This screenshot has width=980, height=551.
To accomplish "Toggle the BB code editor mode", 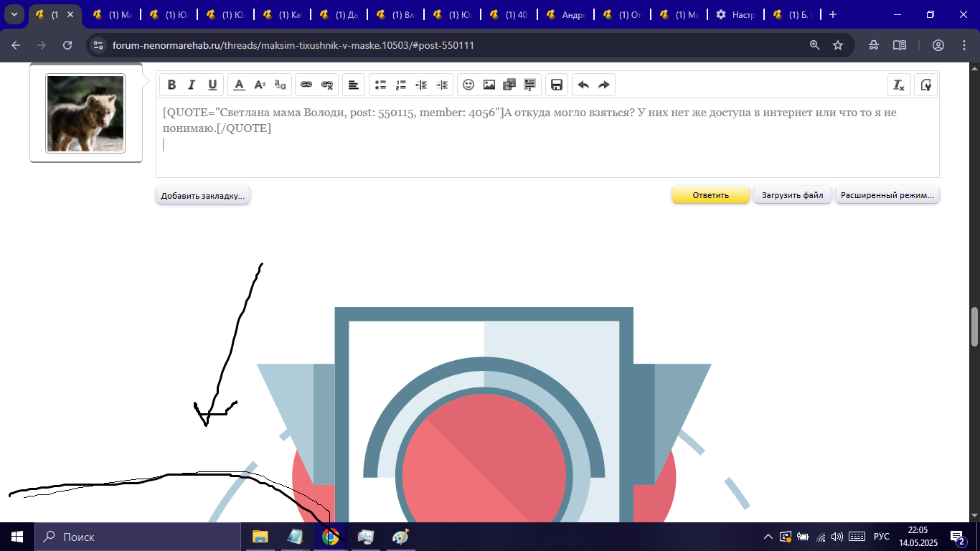I will pyautogui.click(x=925, y=85).
